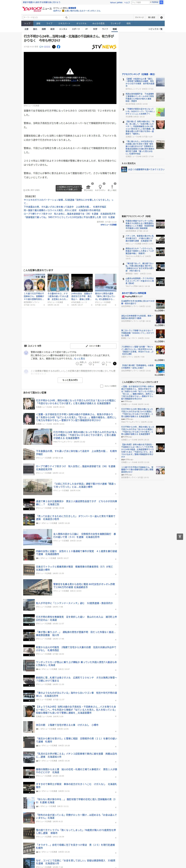Dismiss the 16歳で行方不明の千田麻未さん recommended card

coord(44,305)
